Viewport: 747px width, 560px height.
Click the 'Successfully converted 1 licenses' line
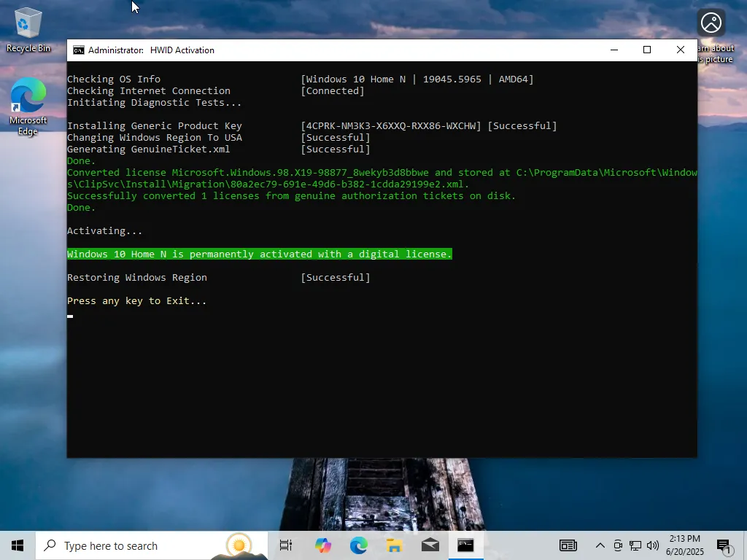[291, 195]
